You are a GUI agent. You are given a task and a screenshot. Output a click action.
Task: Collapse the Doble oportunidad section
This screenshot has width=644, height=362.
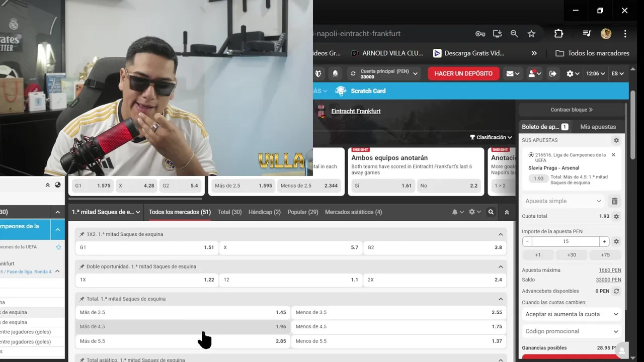501,266
